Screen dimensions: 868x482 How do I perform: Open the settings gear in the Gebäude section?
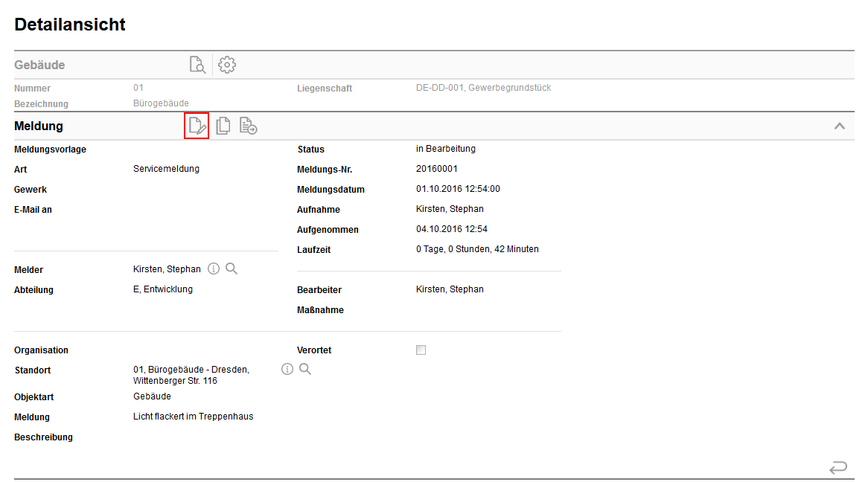coord(226,65)
